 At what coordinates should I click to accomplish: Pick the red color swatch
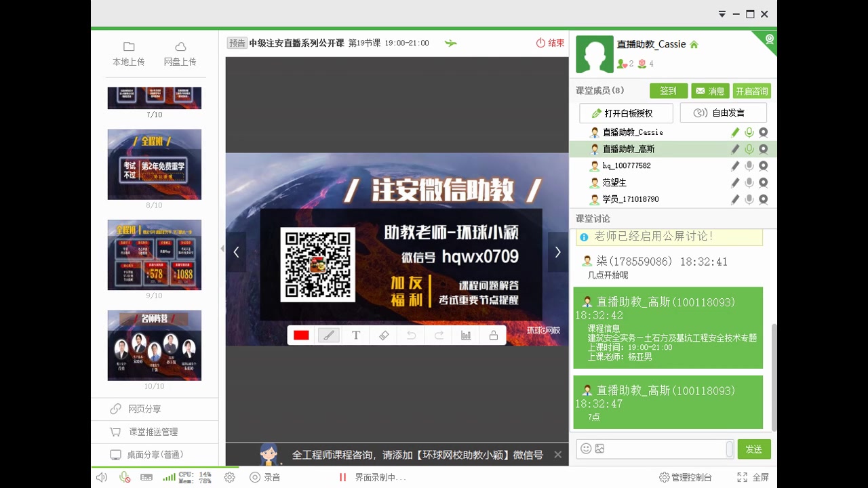pyautogui.click(x=301, y=335)
